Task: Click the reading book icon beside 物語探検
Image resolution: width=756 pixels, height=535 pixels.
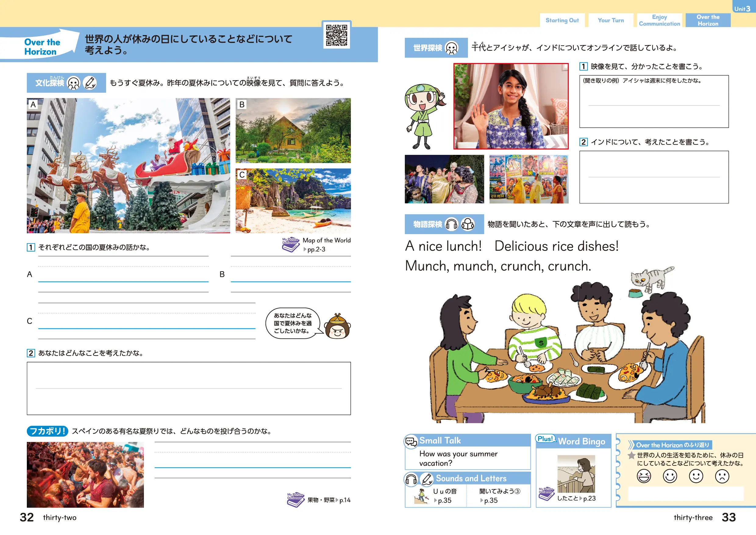Action: point(468,224)
